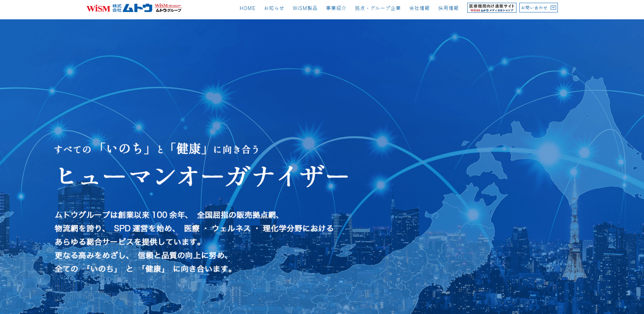644x314 pixels.
Task: Click the line 更なる高みをめざし
Action: [x=142, y=255]
